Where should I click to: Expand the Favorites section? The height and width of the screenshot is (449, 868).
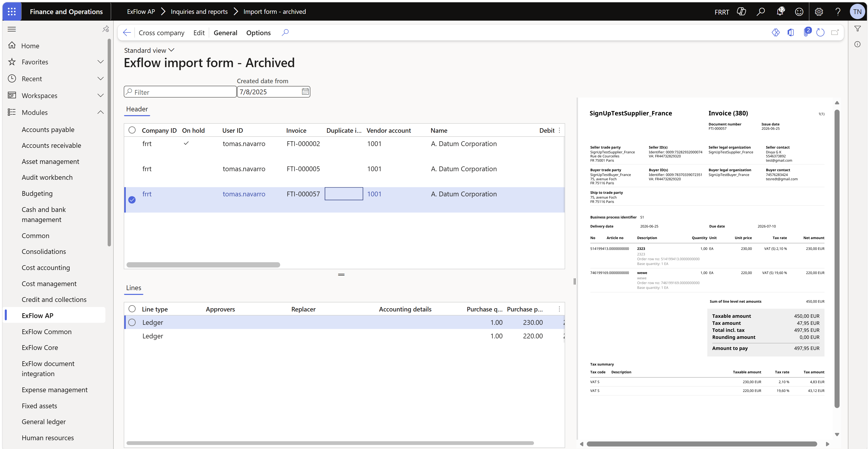click(x=100, y=62)
